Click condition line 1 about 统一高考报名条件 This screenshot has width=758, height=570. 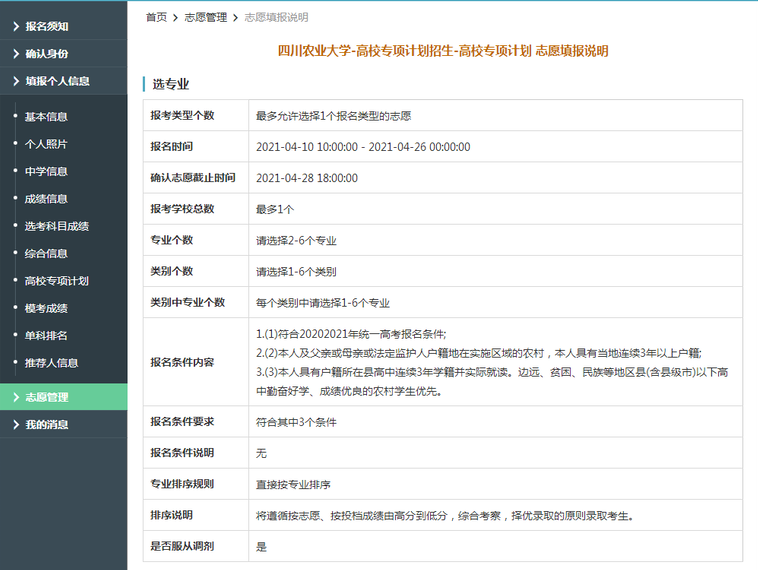point(351,334)
